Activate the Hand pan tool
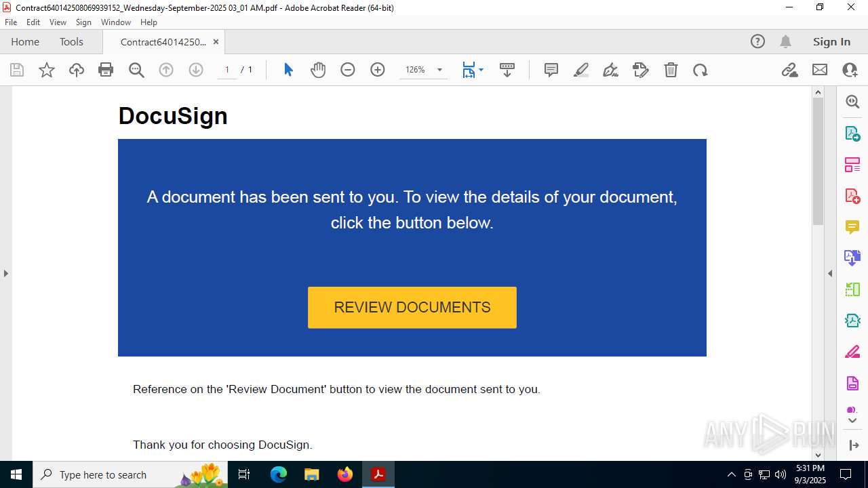Image resolution: width=868 pixels, height=488 pixels. coord(318,70)
